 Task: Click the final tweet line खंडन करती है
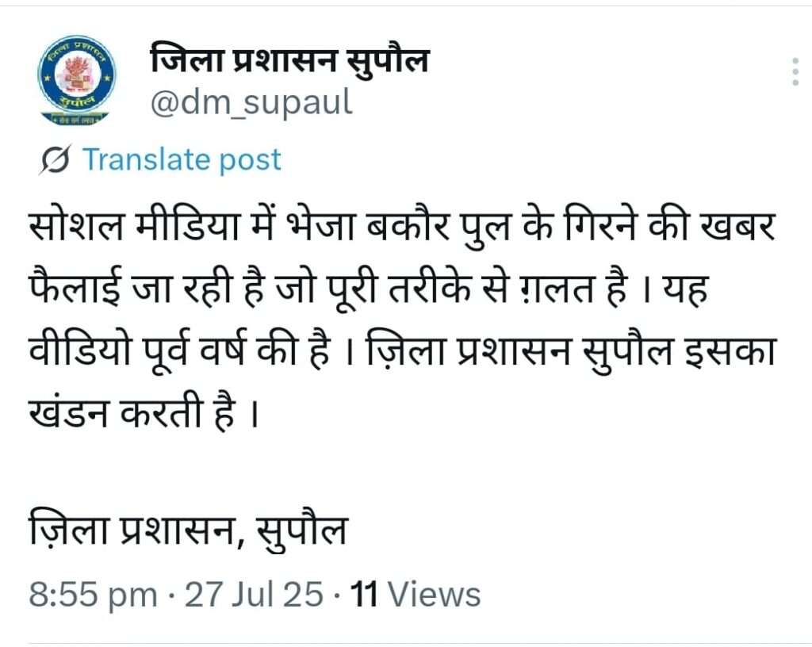click(x=144, y=414)
